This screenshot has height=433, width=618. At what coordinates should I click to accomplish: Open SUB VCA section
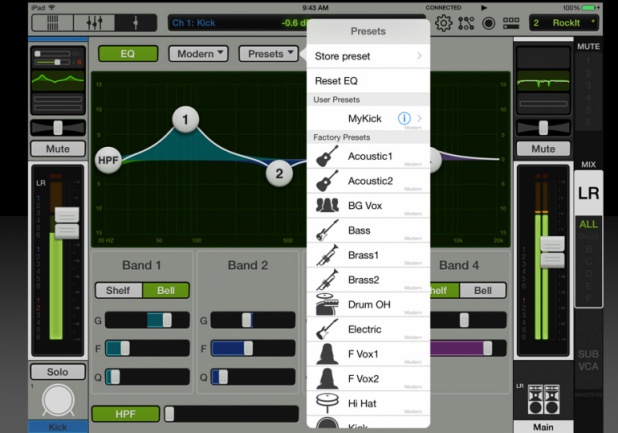588,360
